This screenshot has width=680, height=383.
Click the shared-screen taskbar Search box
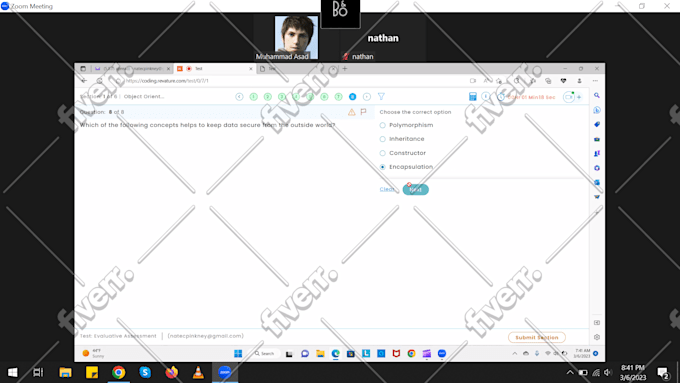[x=265, y=354]
